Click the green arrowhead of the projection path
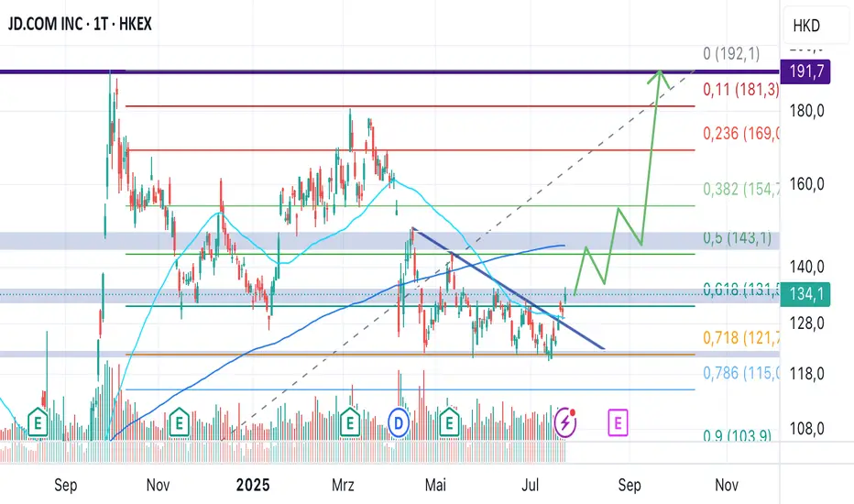This screenshot has width=854, height=504. click(659, 75)
